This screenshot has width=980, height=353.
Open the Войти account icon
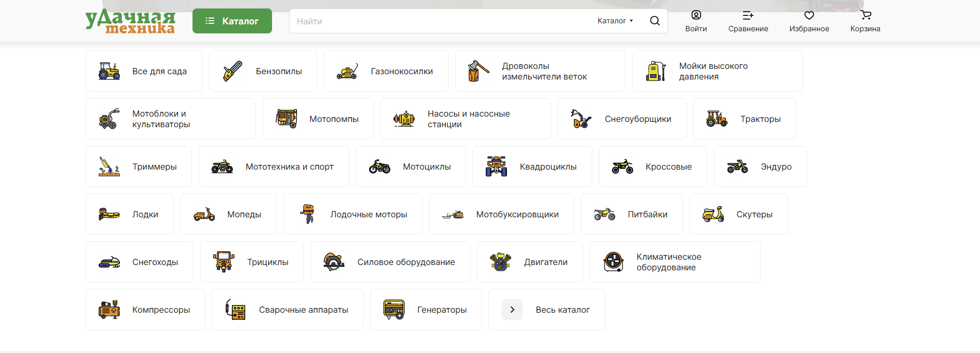pos(696,15)
